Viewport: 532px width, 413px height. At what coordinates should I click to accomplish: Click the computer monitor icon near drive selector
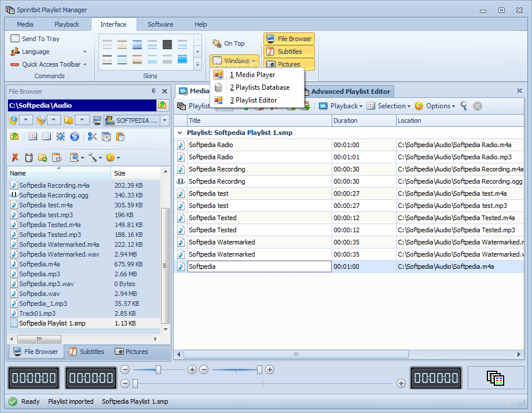97,120
